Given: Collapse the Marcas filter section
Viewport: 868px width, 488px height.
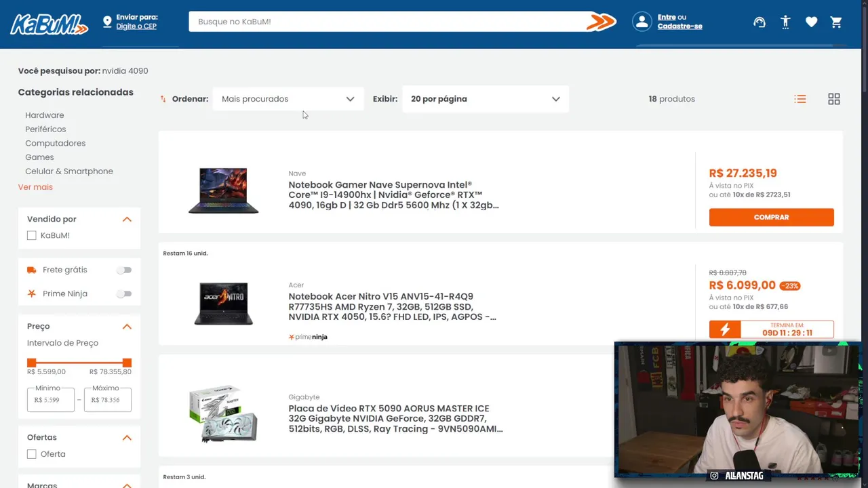Looking at the screenshot, I should coord(127,485).
